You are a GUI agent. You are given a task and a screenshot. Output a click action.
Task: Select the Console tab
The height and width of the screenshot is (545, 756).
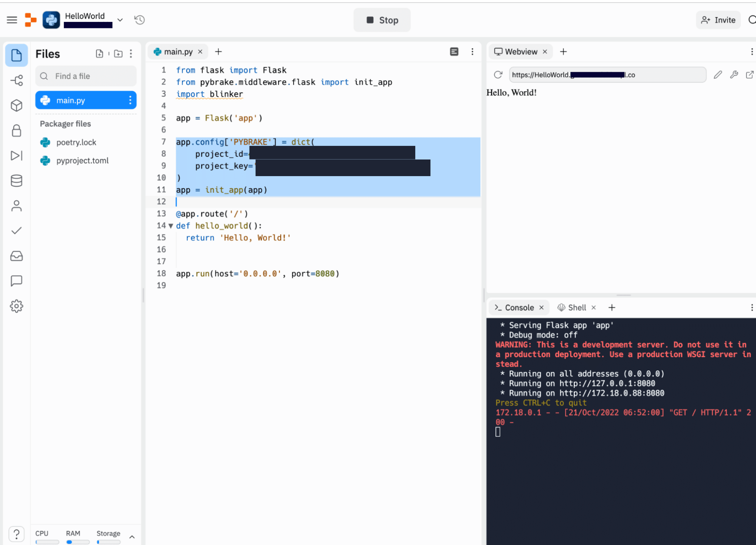click(x=519, y=308)
